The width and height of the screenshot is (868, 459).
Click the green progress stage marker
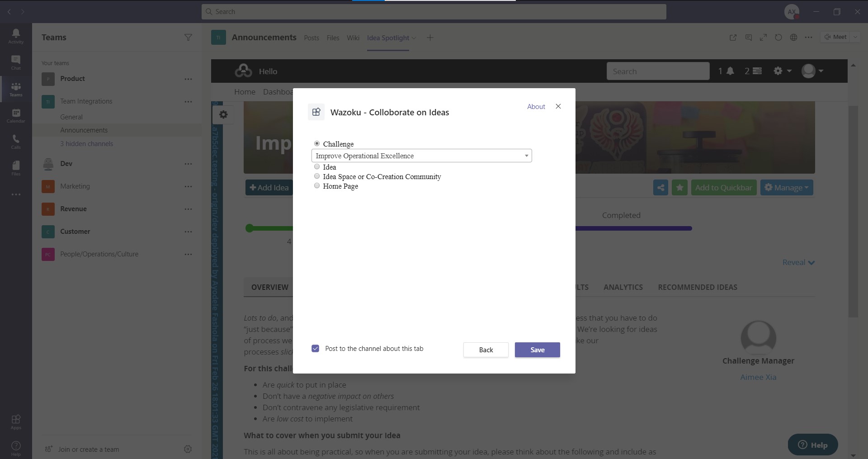[249, 228]
